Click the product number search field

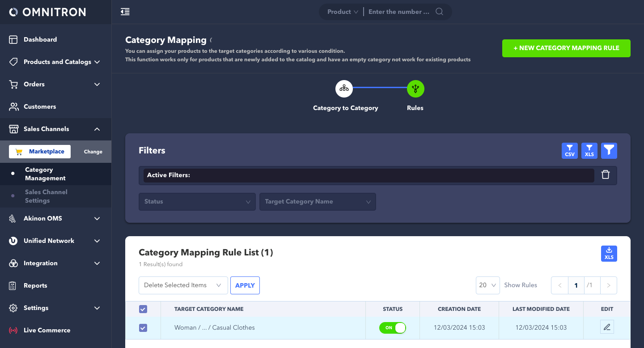(x=398, y=12)
